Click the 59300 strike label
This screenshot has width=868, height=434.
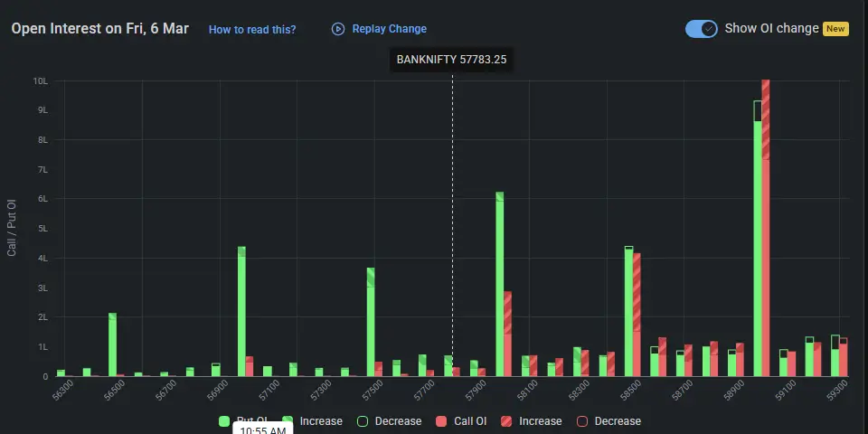tap(837, 391)
